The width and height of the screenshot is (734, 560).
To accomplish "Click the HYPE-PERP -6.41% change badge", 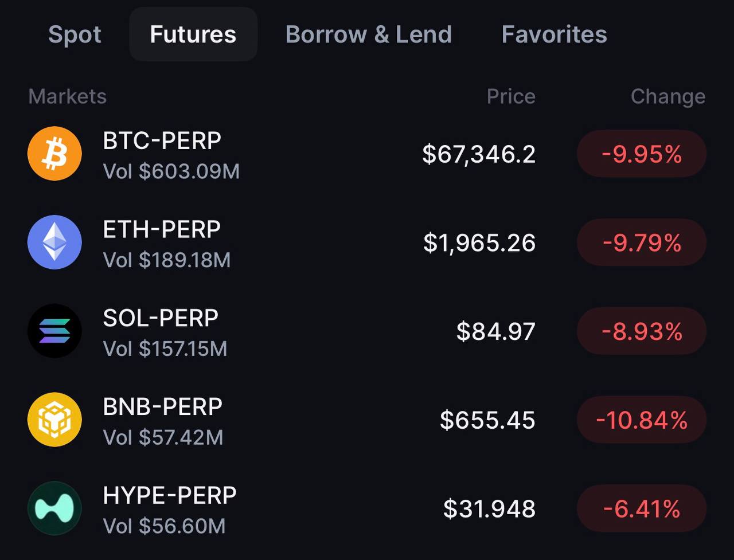I will (641, 509).
